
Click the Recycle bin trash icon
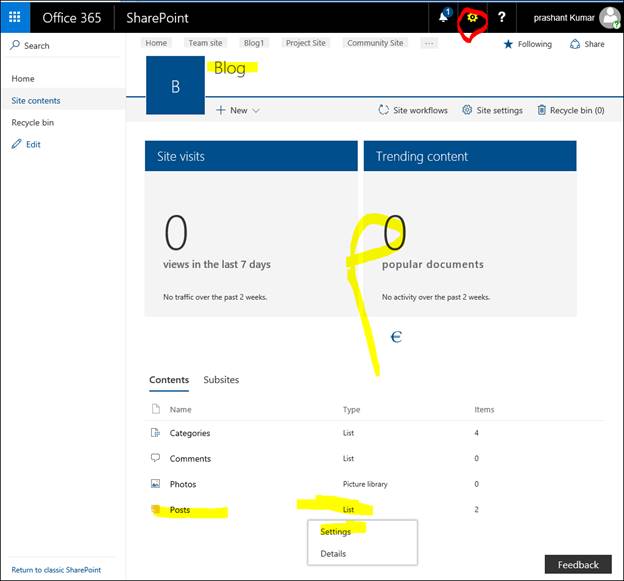point(541,110)
